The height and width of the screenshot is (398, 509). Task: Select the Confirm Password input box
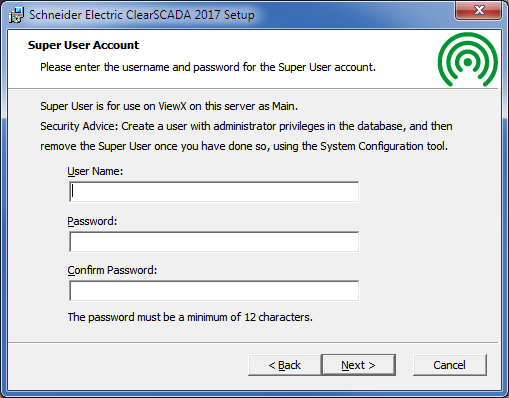(x=214, y=291)
